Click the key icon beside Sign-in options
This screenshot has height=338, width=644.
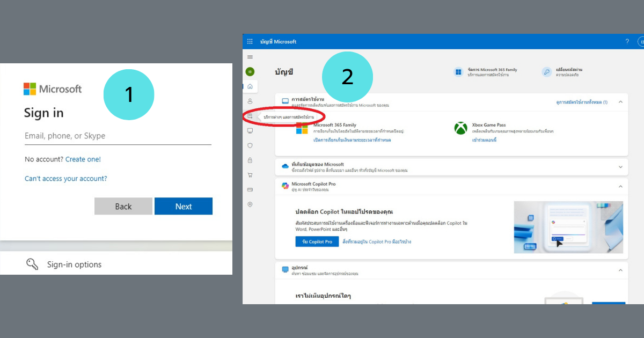(x=32, y=264)
